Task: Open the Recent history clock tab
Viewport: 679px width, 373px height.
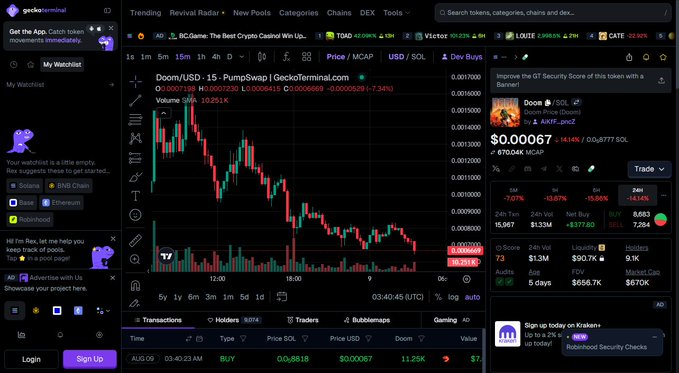Action: coord(14,65)
